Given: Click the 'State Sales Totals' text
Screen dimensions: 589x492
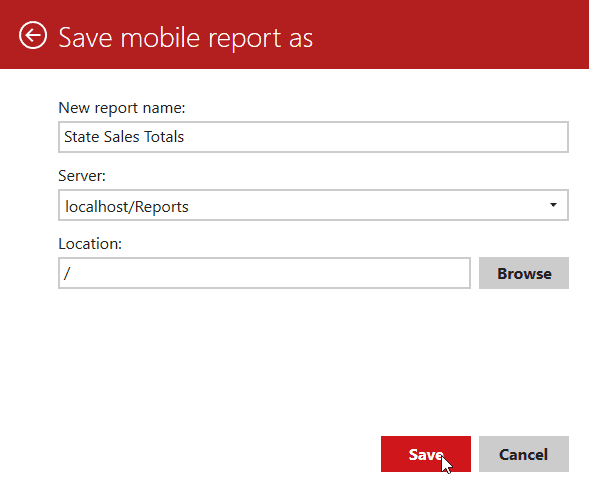Looking at the screenshot, I should point(124,137).
